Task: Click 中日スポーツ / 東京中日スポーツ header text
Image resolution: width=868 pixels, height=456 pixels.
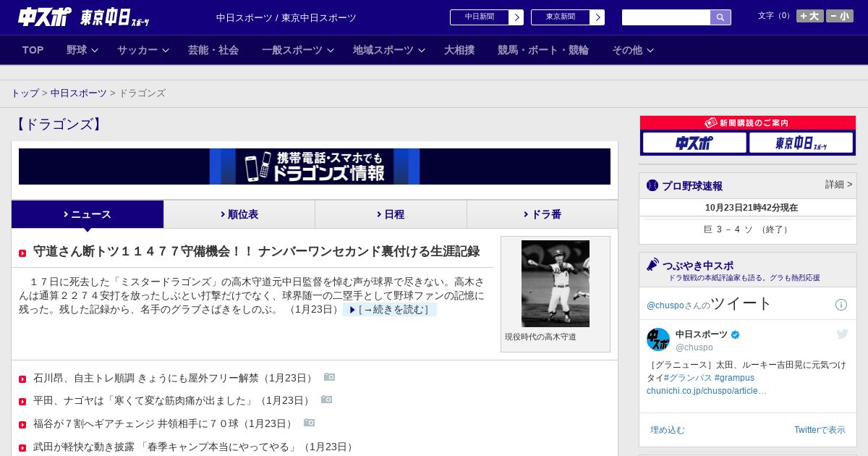Action: tap(286, 18)
